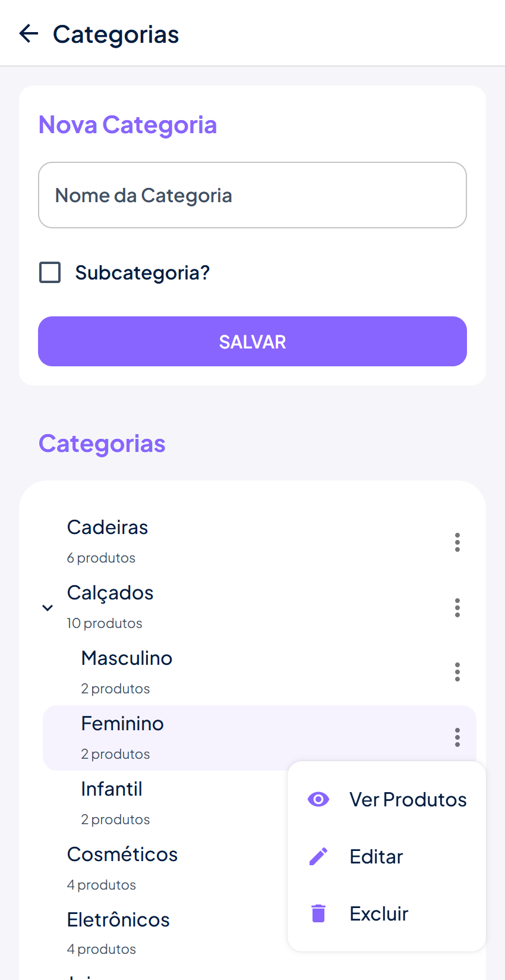Focus the Nome da Categoria field
This screenshot has width=505, height=980.
click(252, 195)
